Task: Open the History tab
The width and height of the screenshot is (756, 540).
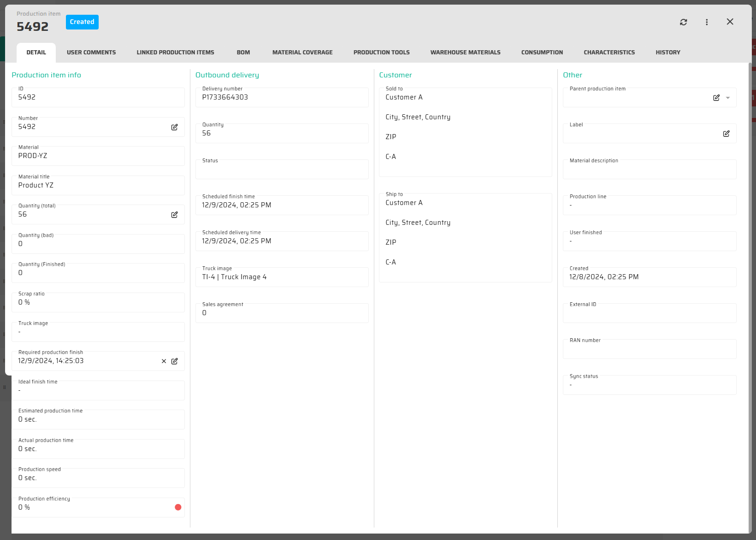Action: [667, 53]
